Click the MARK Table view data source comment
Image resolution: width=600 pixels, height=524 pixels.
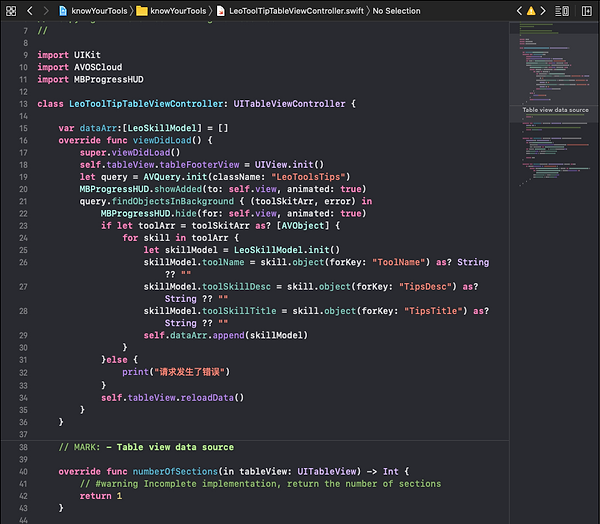[x=146, y=447]
